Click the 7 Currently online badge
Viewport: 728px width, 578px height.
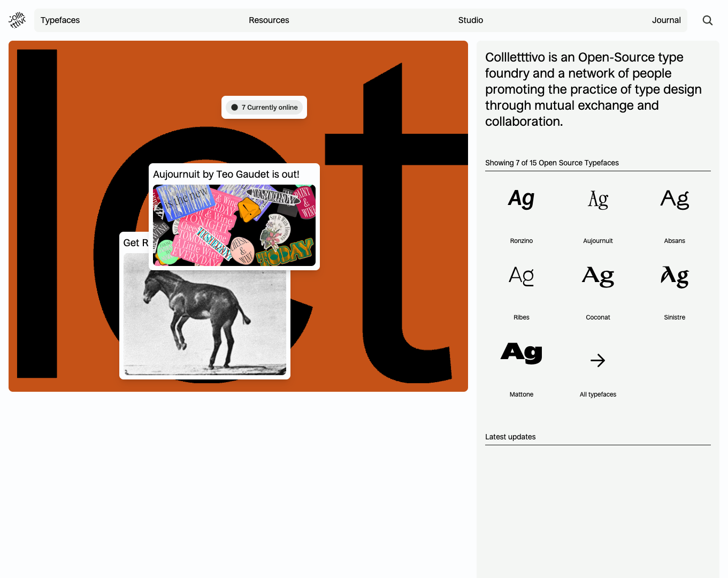(x=264, y=107)
